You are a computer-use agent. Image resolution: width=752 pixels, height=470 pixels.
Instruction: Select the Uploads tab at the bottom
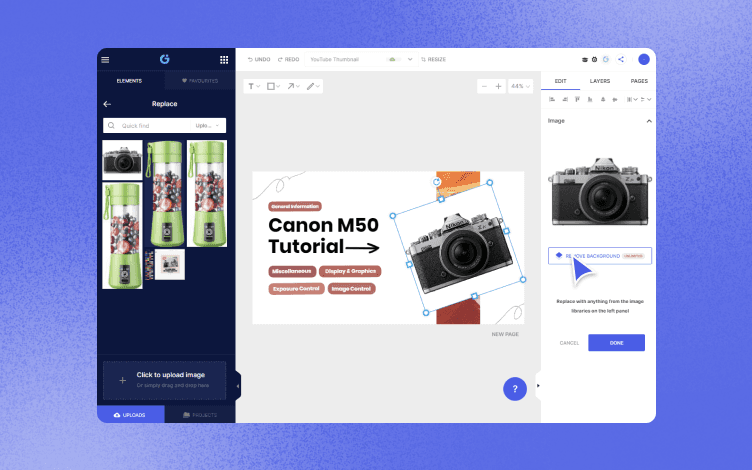pos(130,415)
